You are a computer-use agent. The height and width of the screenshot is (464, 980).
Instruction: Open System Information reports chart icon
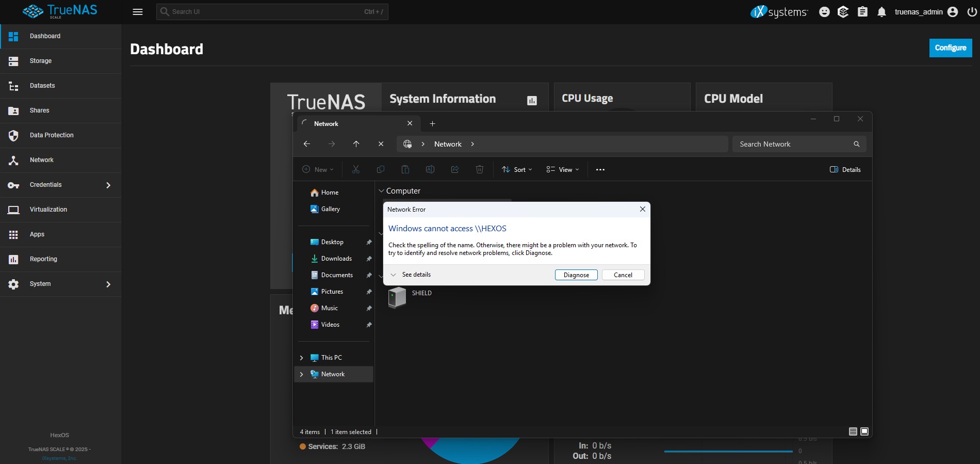click(x=532, y=101)
